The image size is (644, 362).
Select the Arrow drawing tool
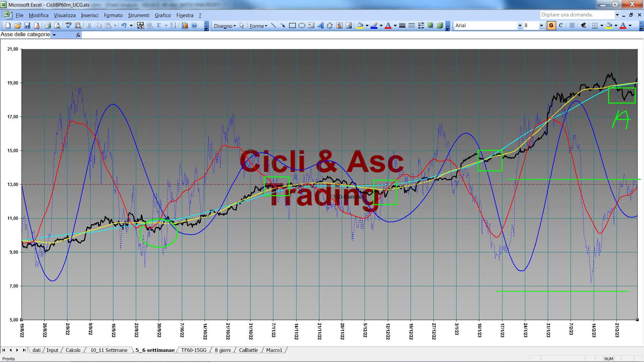pyautogui.click(x=283, y=25)
